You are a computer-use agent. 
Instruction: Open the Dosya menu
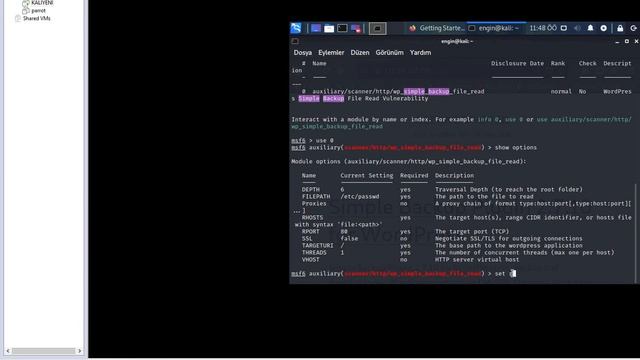[302, 53]
